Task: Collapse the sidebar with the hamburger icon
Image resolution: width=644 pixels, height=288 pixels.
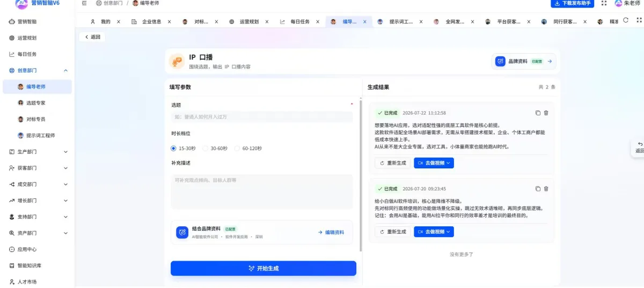Action: (x=84, y=3)
